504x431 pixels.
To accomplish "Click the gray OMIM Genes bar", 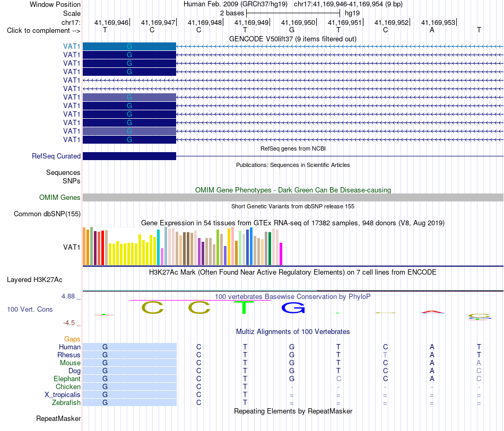I will 293,198.
